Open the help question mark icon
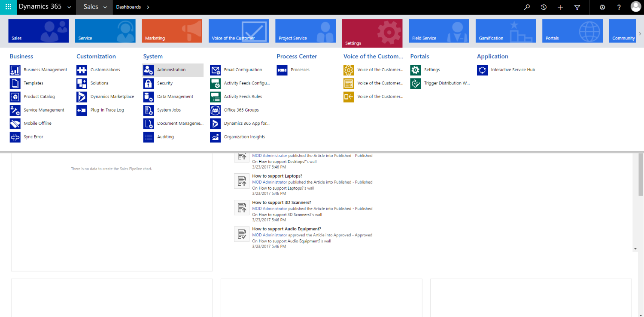This screenshot has width=644, height=317. point(619,7)
